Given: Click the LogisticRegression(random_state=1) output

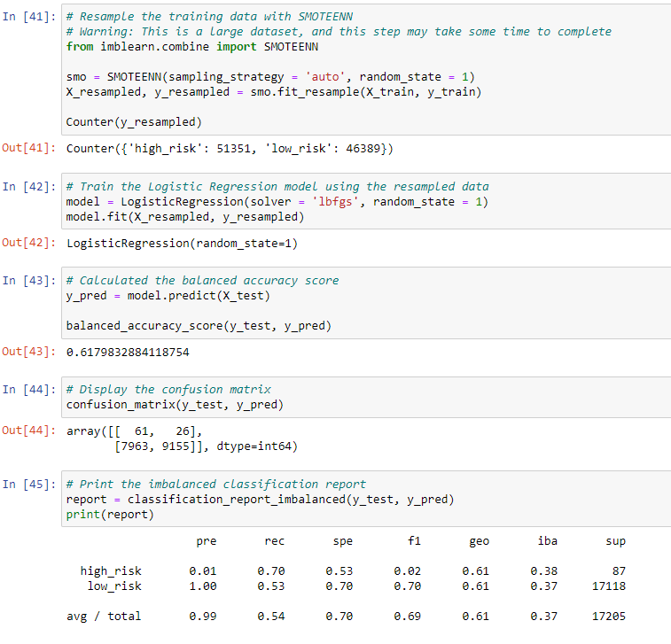Looking at the screenshot, I should point(182,244).
